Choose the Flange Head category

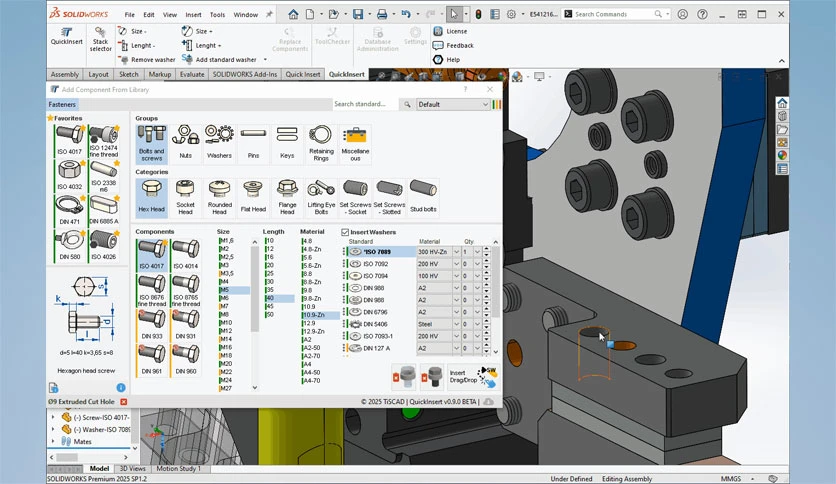pyautogui.click(x=287, y=197)
